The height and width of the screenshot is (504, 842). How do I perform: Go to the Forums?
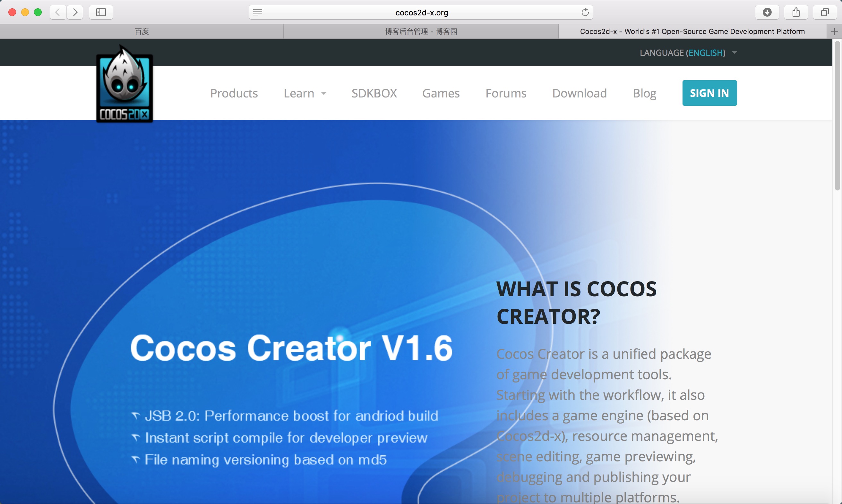pos(506,93)
